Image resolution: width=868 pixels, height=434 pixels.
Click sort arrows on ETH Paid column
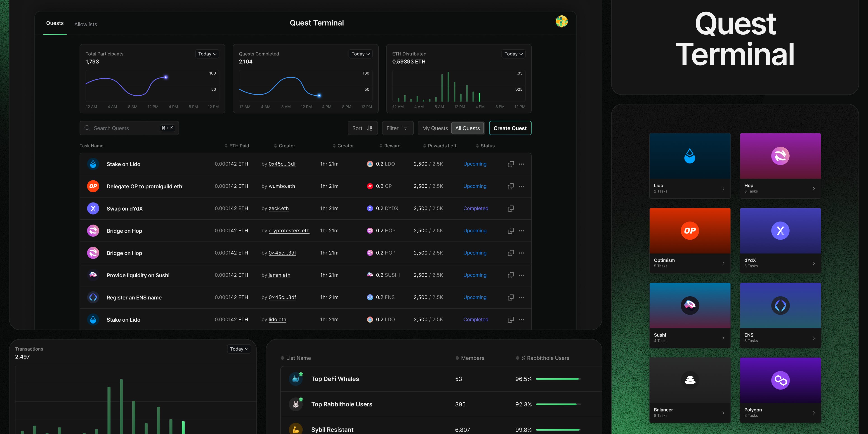click(x=226, y=146)
